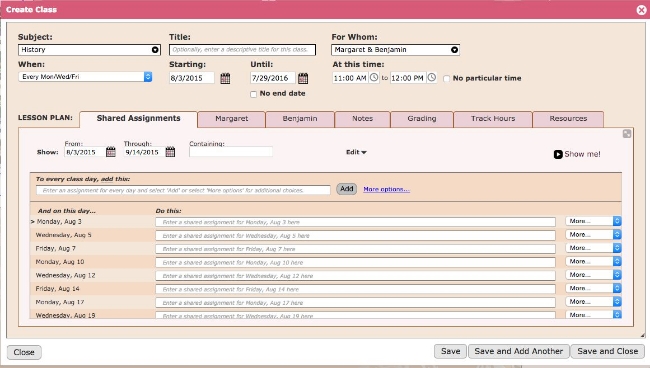Open More dropdown for Monday, Aug 10
Screen dimensions: 650x368
point(593,261)
